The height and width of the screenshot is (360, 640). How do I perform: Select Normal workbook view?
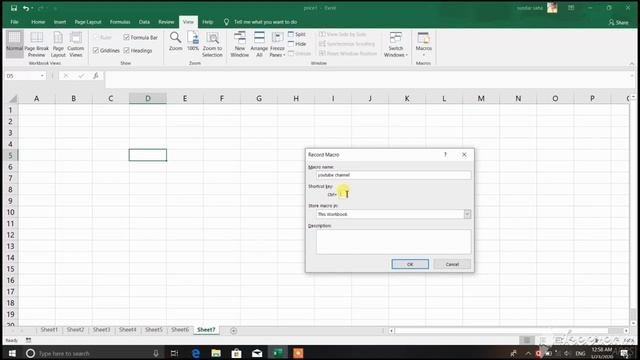pos(14,44)
